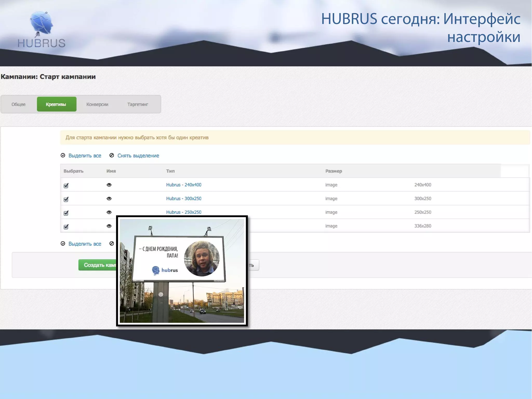Click upper Выделить все link above table
532x399 pixels.
[x=85, y=155]
